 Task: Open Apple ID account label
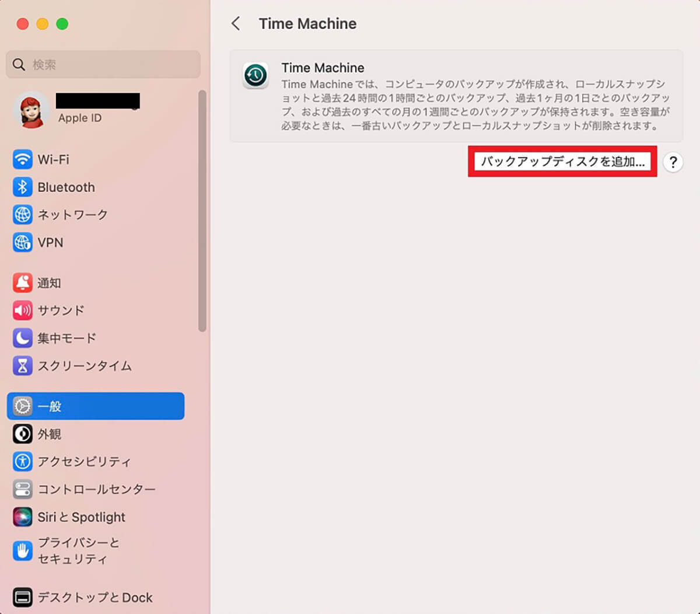click(80, 118)
